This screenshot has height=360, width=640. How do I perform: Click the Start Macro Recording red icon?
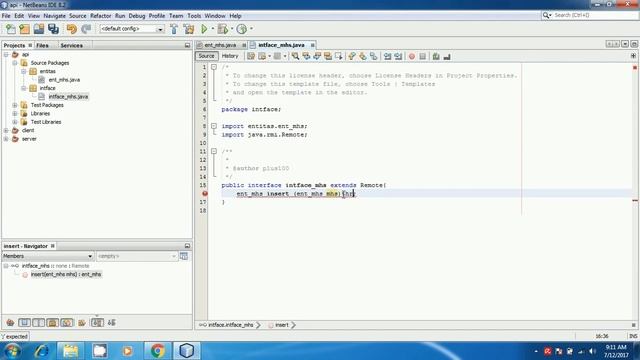tap(411, 56)
